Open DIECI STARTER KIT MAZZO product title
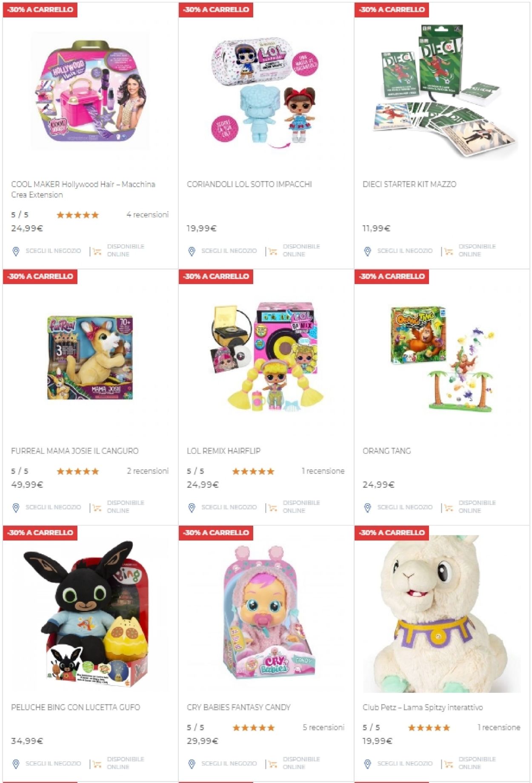The image size is (532, 783). tap(409, 184)
